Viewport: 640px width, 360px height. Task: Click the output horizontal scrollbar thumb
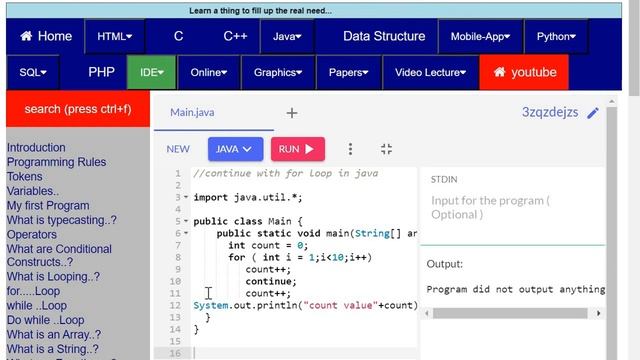click(510, 313)
